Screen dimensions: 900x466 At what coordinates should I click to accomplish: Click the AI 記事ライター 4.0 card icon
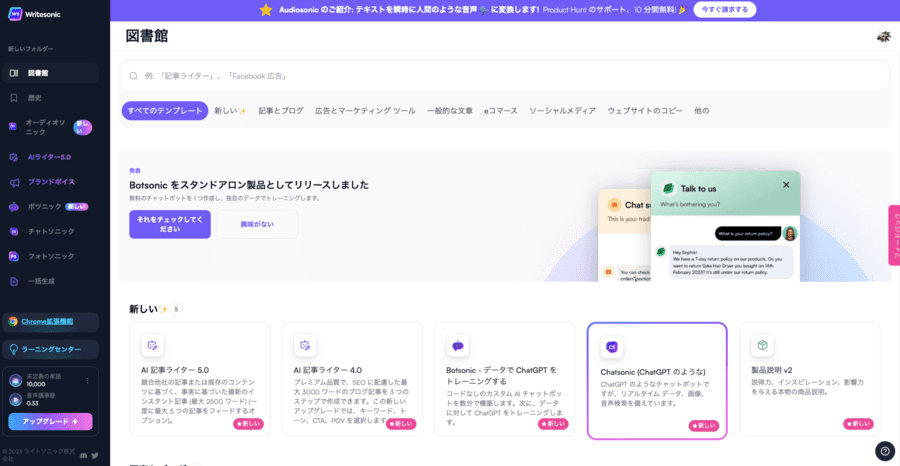305,345
